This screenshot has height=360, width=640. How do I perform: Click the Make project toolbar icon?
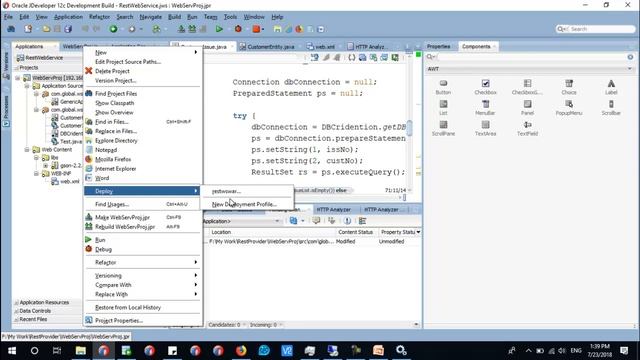[x=181, y=29]
